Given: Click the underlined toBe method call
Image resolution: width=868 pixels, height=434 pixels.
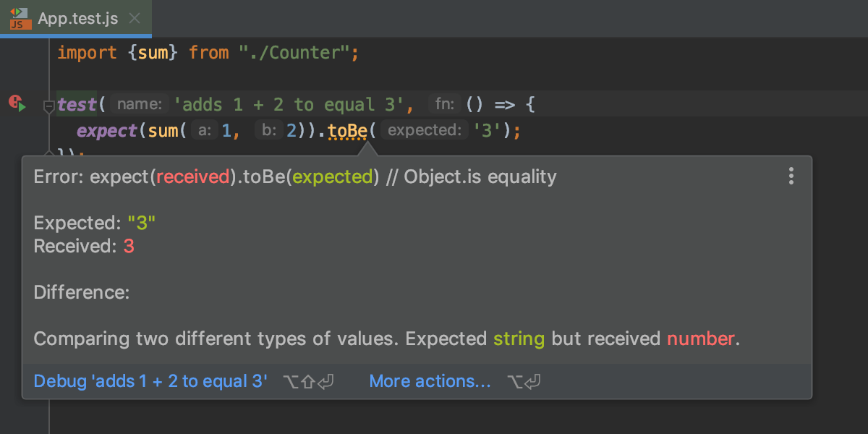Looking at the screenshot, I should tap(346, 131).
